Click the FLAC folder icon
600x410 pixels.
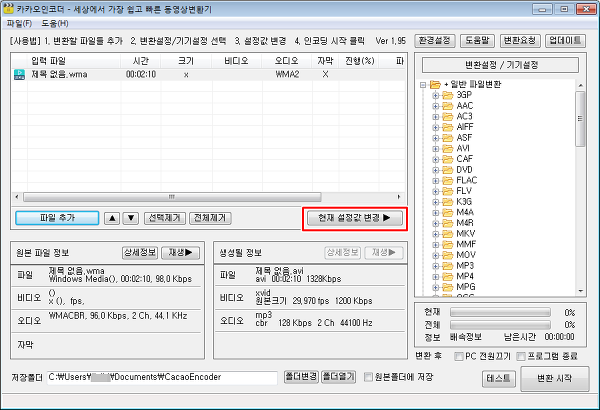pos(448,180)
